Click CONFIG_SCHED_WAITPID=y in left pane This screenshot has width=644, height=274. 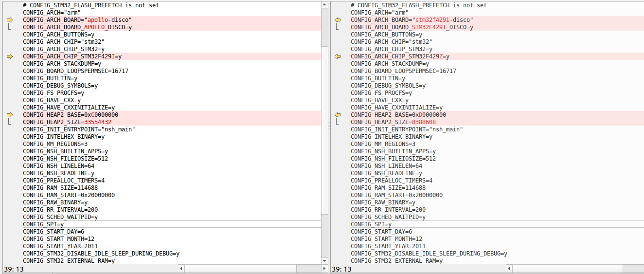point(60,217)
